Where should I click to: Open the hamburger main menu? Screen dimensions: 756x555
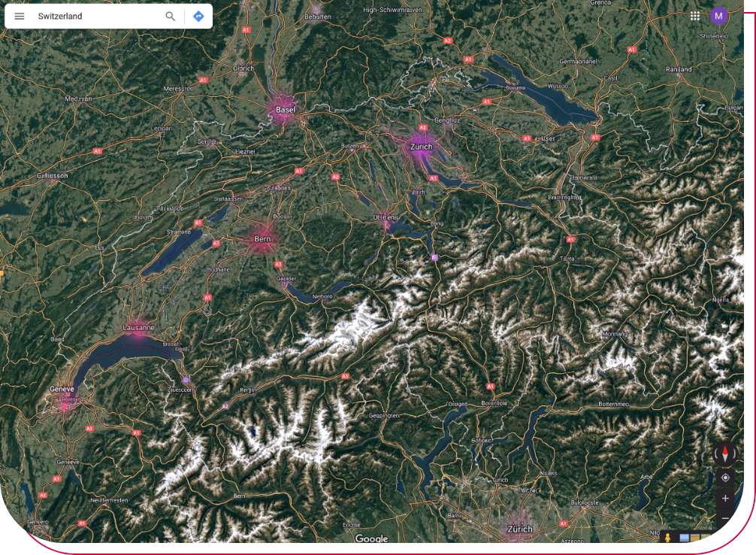click(20, 16)
